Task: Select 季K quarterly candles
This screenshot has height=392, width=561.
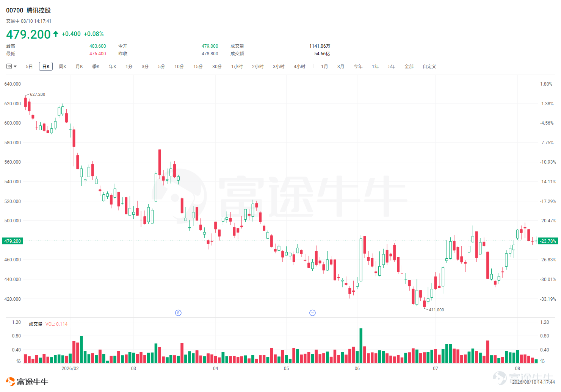Action: 96,67
